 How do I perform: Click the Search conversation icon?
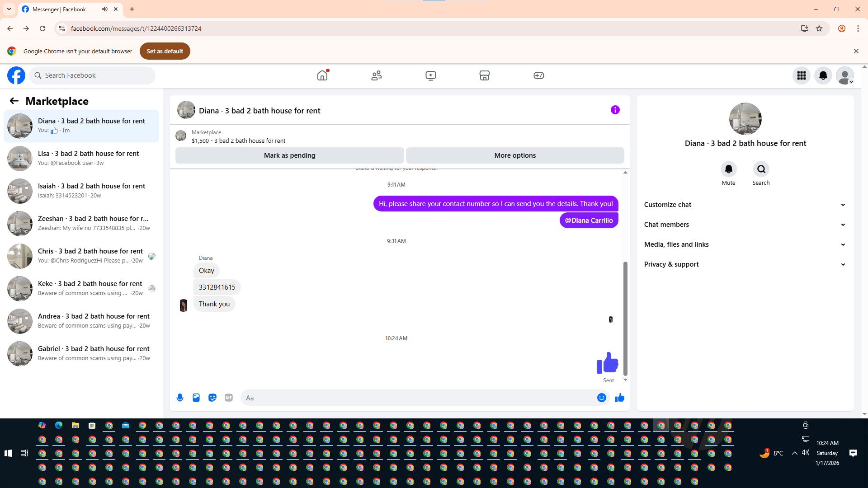(x=761, y=169)
